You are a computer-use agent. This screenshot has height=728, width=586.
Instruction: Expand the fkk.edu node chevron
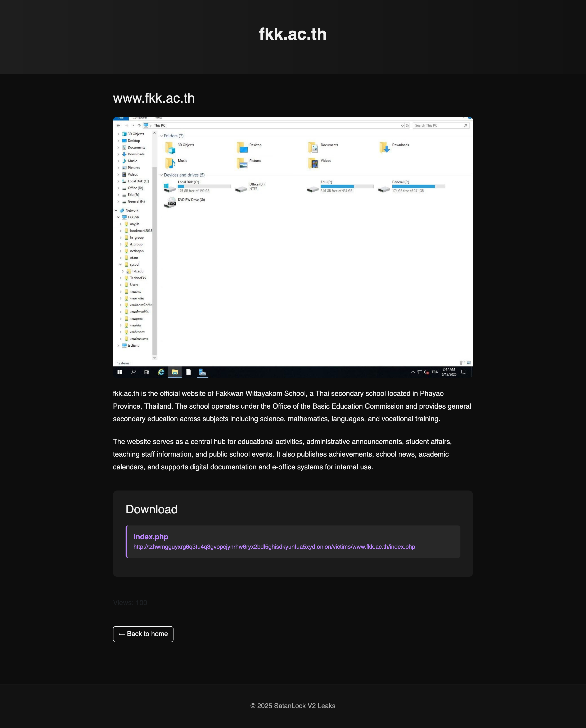[122, 271]
